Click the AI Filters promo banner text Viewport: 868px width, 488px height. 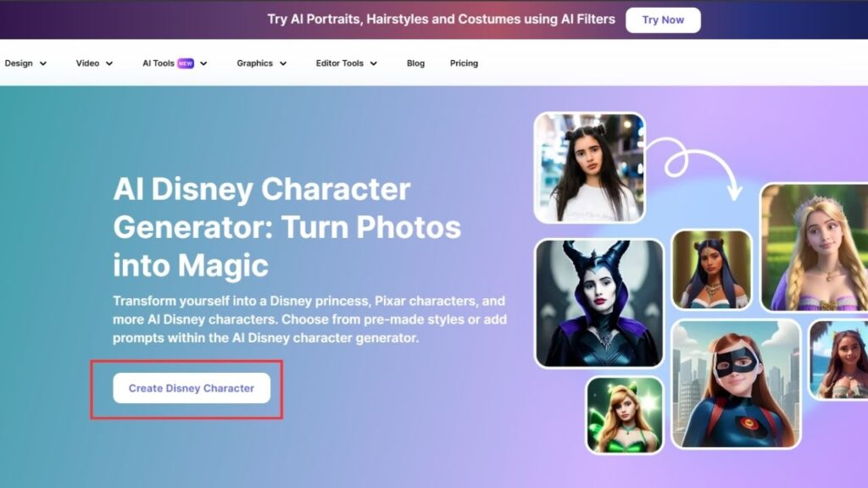pos(441,19)
